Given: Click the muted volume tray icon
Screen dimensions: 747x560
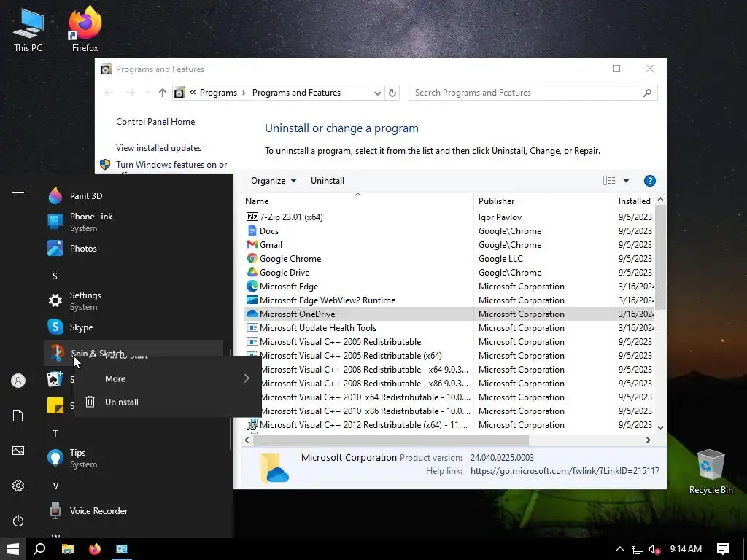Looking at the screenshot, I should coord(655,550).
